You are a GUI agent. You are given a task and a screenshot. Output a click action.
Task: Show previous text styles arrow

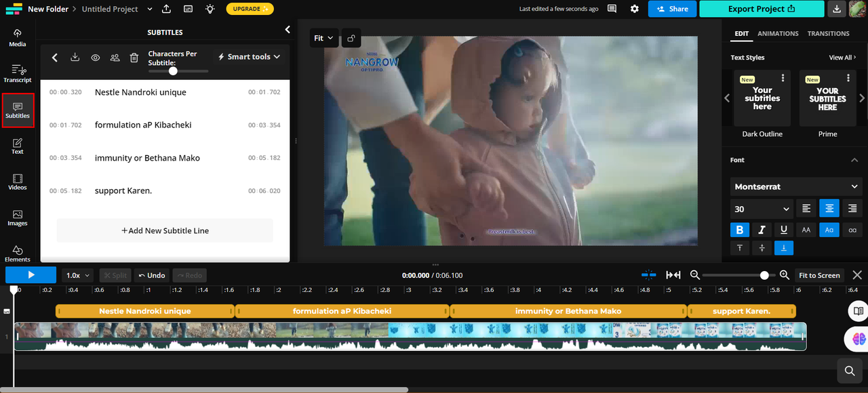point(727,98)
